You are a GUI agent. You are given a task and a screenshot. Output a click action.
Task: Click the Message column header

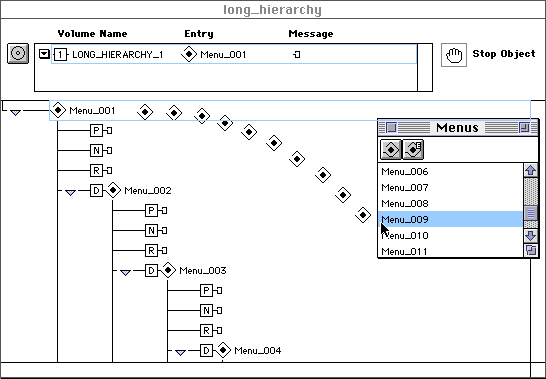[311, 34]
